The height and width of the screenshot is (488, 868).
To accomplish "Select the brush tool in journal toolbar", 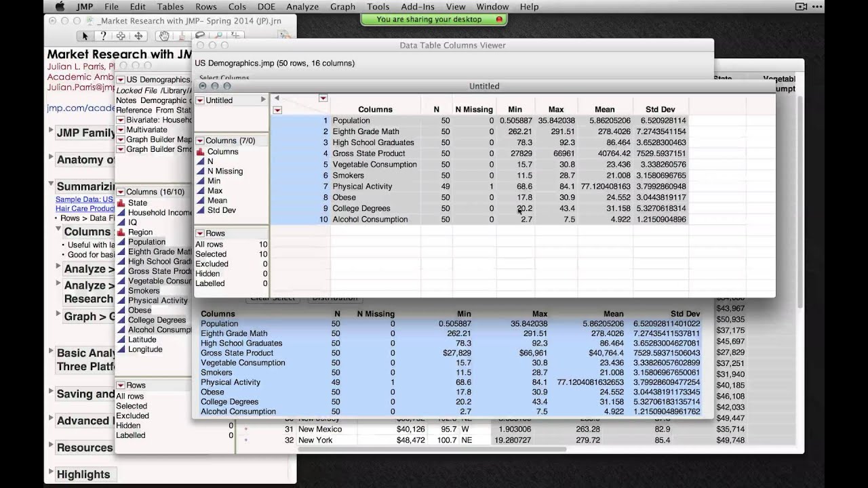I will (182, 36).
